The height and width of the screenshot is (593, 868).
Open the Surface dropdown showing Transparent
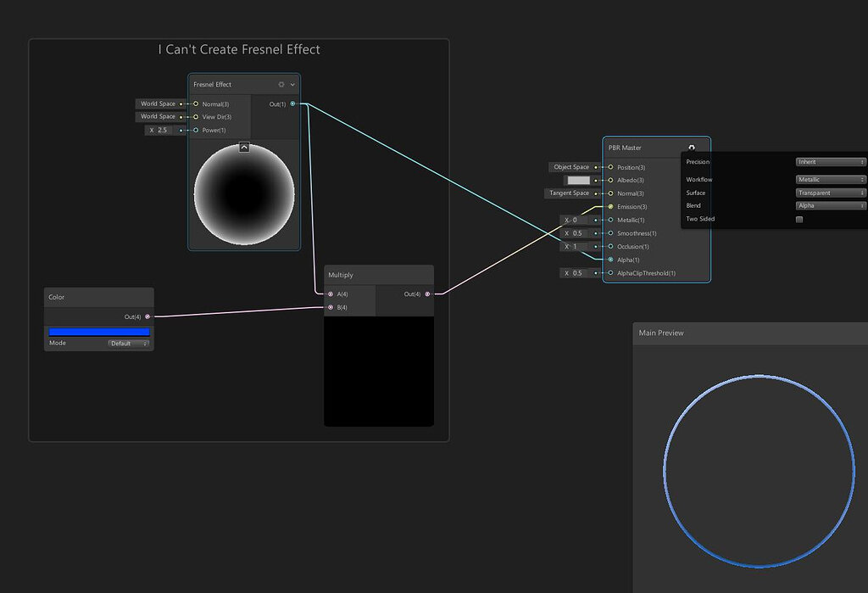point(829,193)
